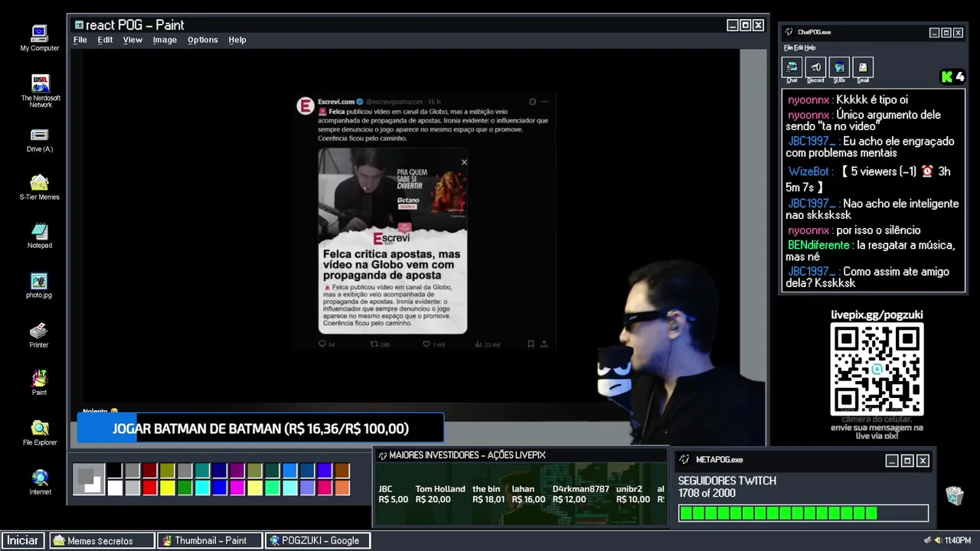Open the File menu in Paint
Screen dimensions: 980x551
coord(80,40)
